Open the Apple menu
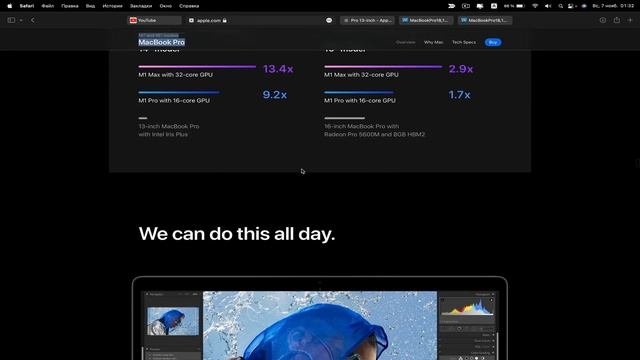The width and height of the screenshot is (640, 360). [9, 6]
